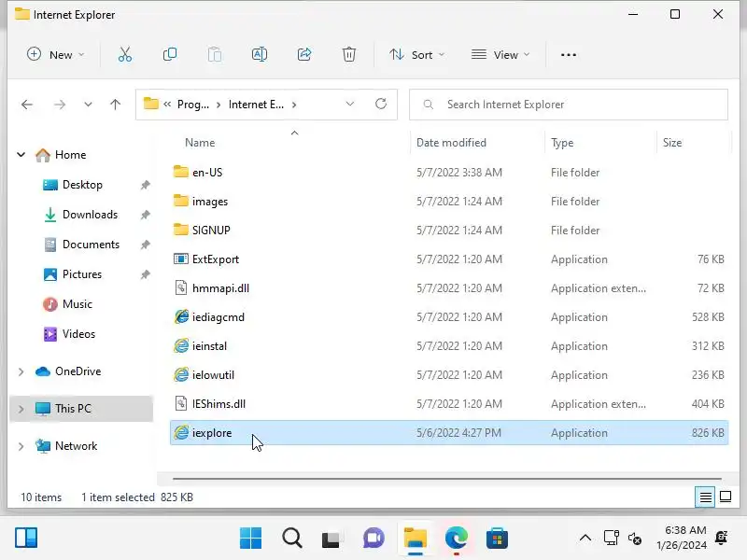
Task: Select the SIGNUP folder name
Action: coord(211,230)
